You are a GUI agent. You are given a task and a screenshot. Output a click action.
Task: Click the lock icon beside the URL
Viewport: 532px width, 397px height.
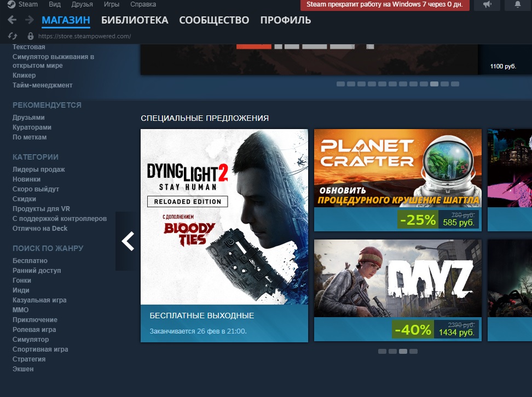tap(31, 36)
